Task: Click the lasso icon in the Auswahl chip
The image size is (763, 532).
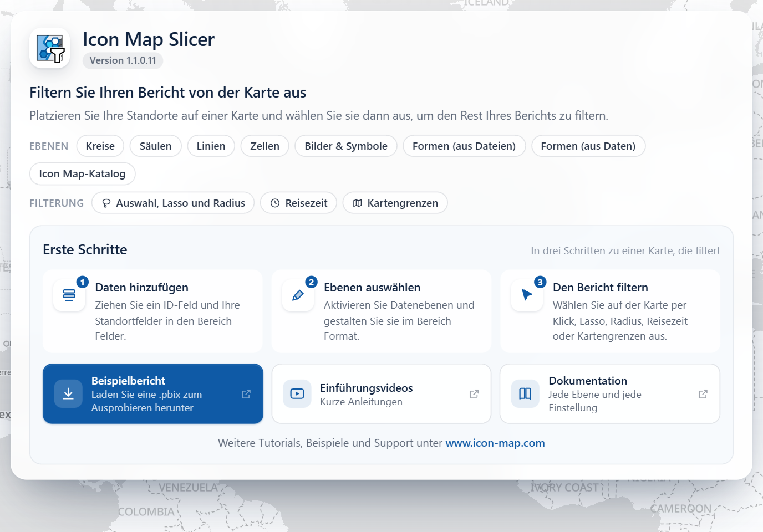Action: (106, 203)
